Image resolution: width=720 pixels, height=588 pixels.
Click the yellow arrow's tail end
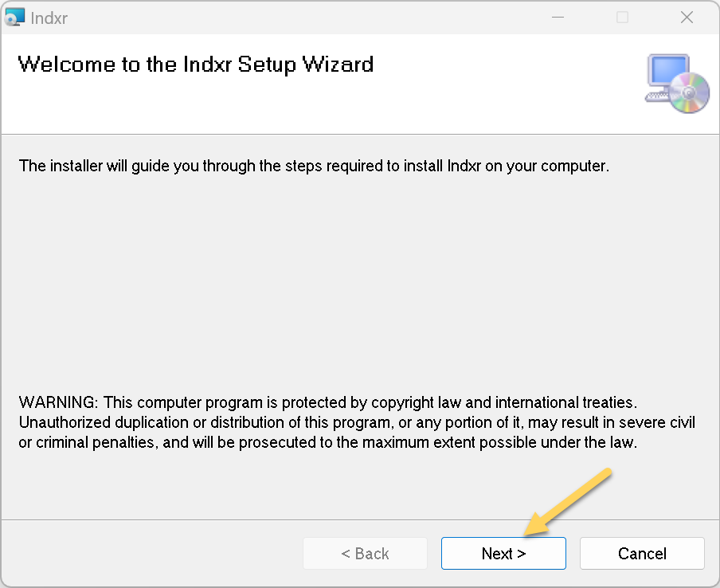607,472
